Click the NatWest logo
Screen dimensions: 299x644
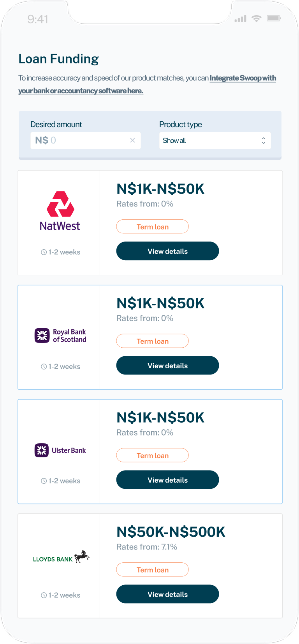point(60,211)
